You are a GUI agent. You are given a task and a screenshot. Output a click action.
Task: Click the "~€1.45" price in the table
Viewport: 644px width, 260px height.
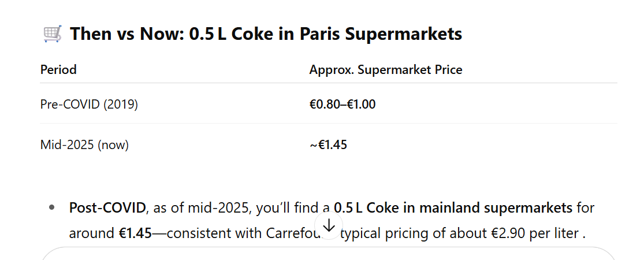coord(329,145)
